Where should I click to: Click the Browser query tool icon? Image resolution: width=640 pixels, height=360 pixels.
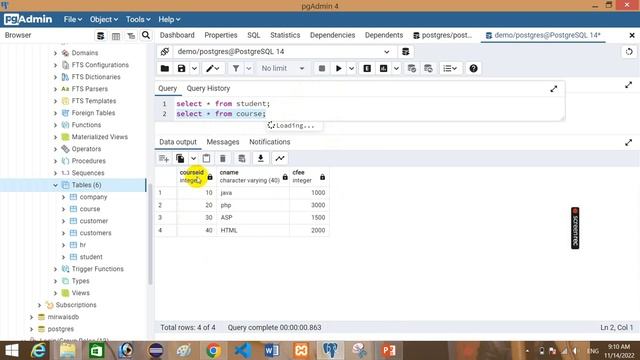(x=100, y=36)
